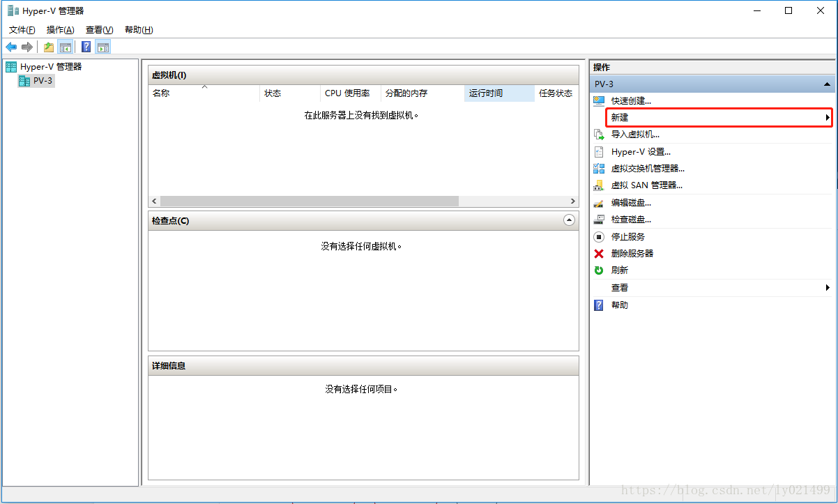
Task: Toggle the action pane toolbar icon
Action: tap(103, 47)
